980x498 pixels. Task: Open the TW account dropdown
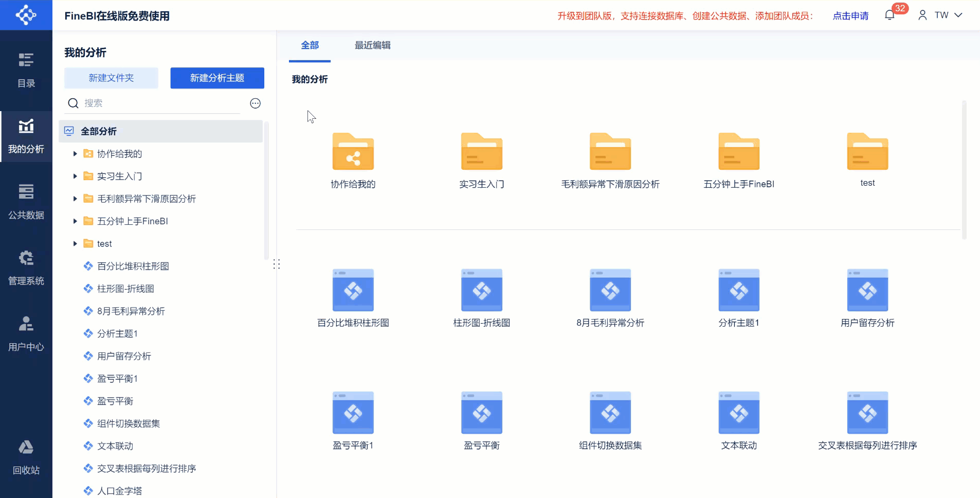(x=941, y=15)
